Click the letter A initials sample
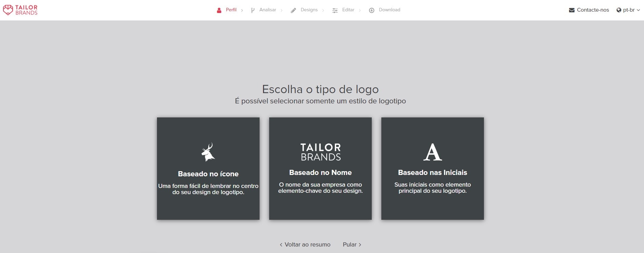 click(433, 152)
